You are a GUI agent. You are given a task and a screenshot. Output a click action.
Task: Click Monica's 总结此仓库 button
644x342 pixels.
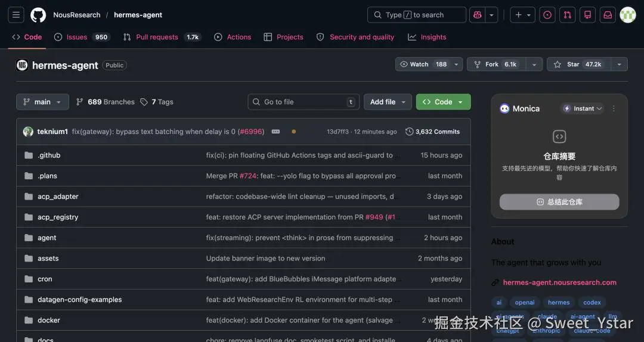(x=559, y=202)
